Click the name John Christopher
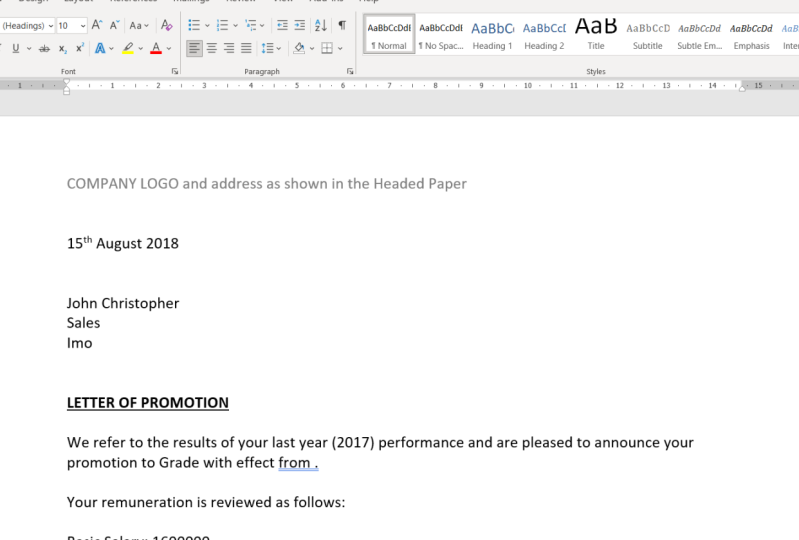The image size is (799, 540). [x=123, y=303]
